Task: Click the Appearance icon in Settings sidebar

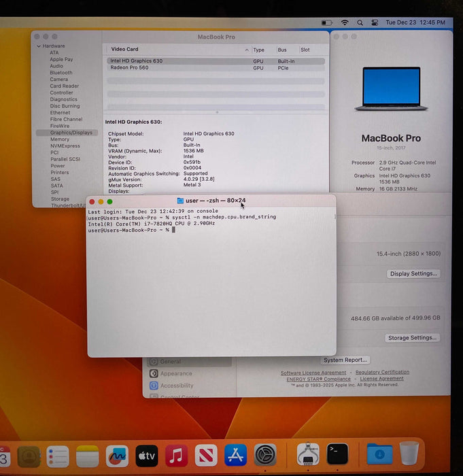Action: [154, 373]
